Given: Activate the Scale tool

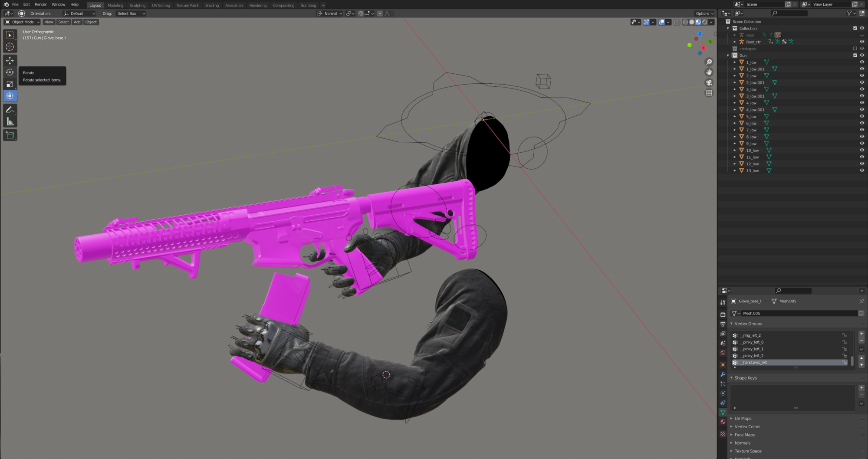Looking at the screenshot, I should [x=10, y=84].
